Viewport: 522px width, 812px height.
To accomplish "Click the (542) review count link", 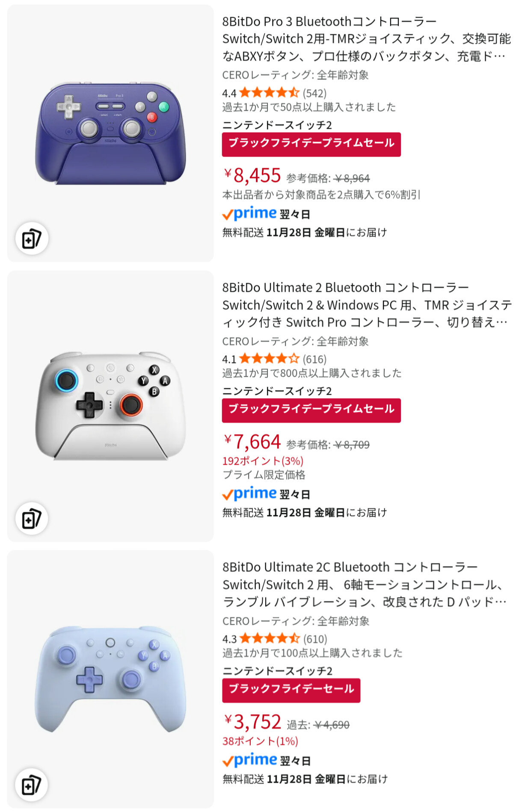I will 314,93.
